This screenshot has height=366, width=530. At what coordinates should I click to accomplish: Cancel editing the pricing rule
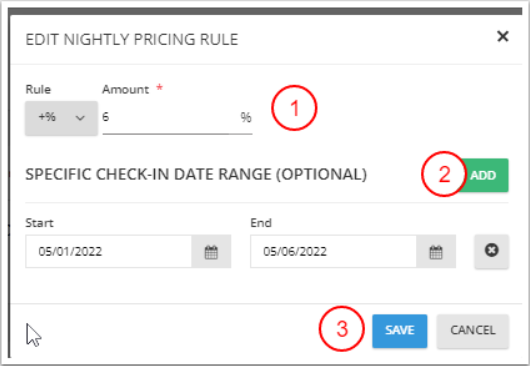pos(473,331)
